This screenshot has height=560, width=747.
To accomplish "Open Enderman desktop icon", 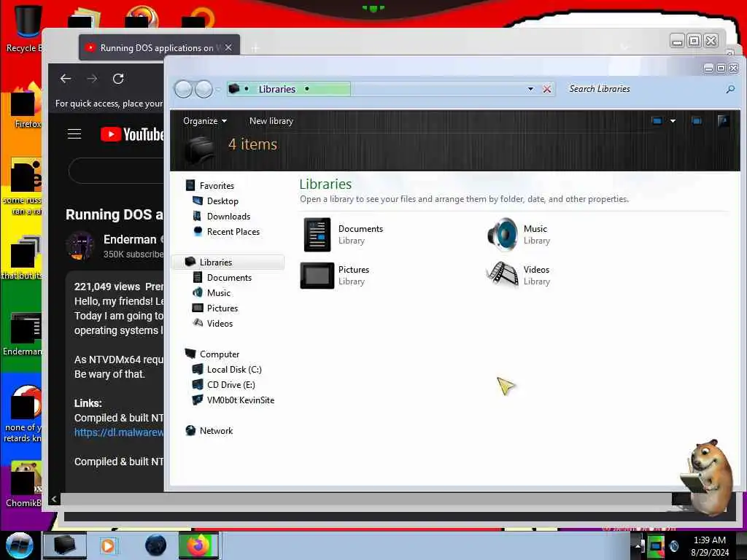I will (x=23, y=334).
